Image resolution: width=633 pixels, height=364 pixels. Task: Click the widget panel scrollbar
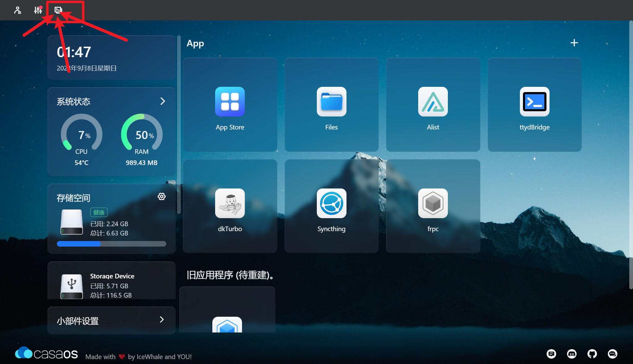tap(179, 125)
